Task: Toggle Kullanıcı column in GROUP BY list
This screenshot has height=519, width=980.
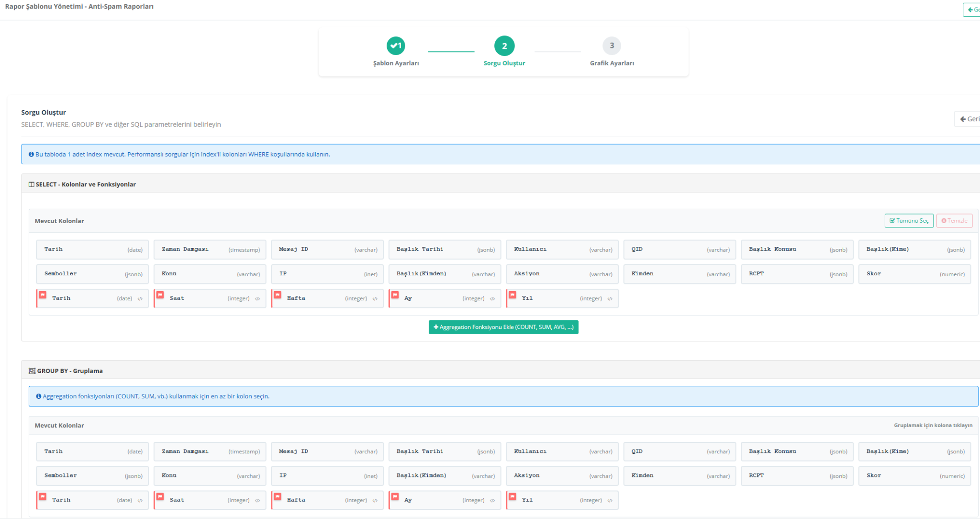Action: pyautogui.click(x=562, y=451)
